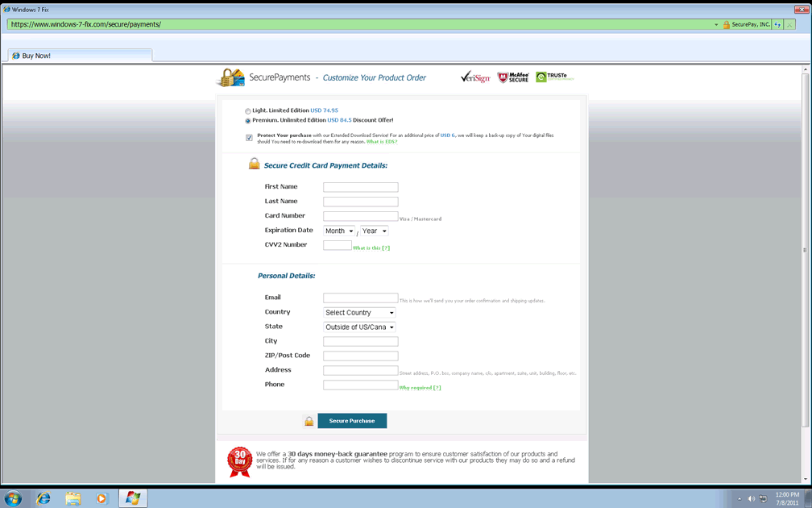The image size is (812, 508).
Task: Open the expiration Year dropdown
Action: click(x=374, y=231)
